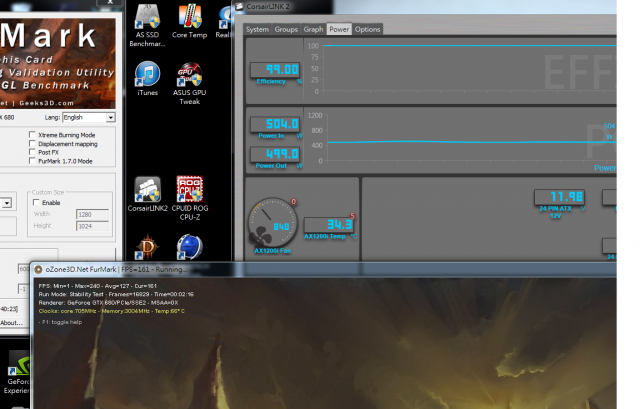Screen dimensions: 640x409
Task: Open the GeForce Experience desktop icon
Action: 18,372
